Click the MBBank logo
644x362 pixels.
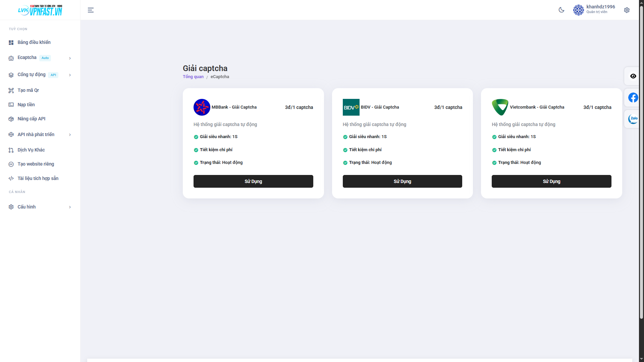[x=202, y=107]
